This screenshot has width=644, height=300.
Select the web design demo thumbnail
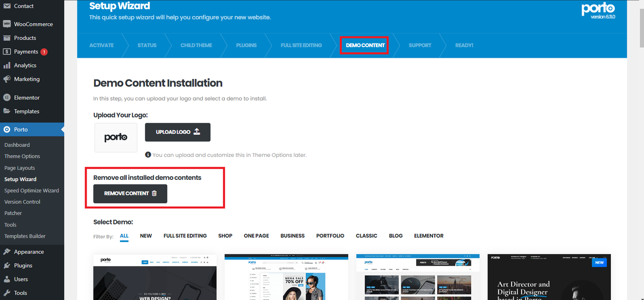click(x=155, y=277)
